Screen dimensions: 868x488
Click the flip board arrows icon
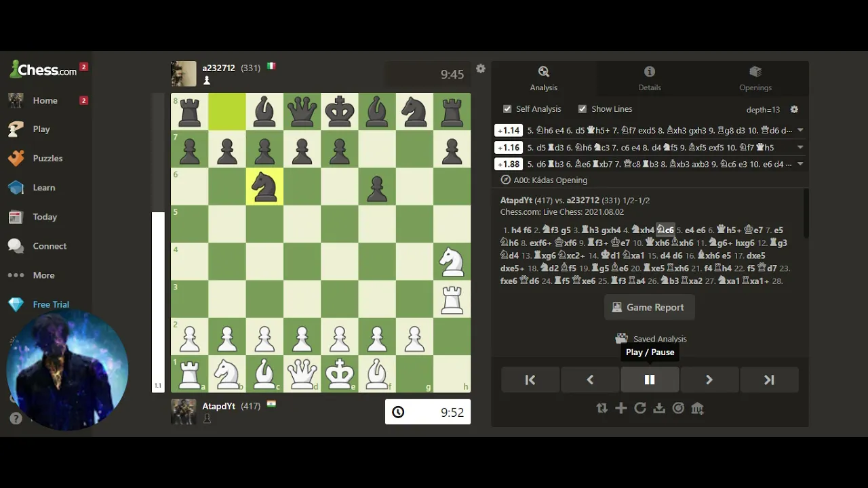click(x=601, y=408)
